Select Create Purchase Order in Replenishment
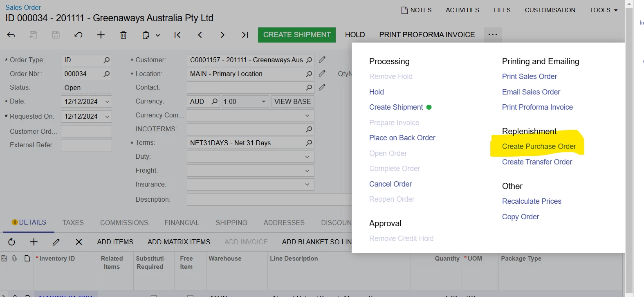 (539, 146)
